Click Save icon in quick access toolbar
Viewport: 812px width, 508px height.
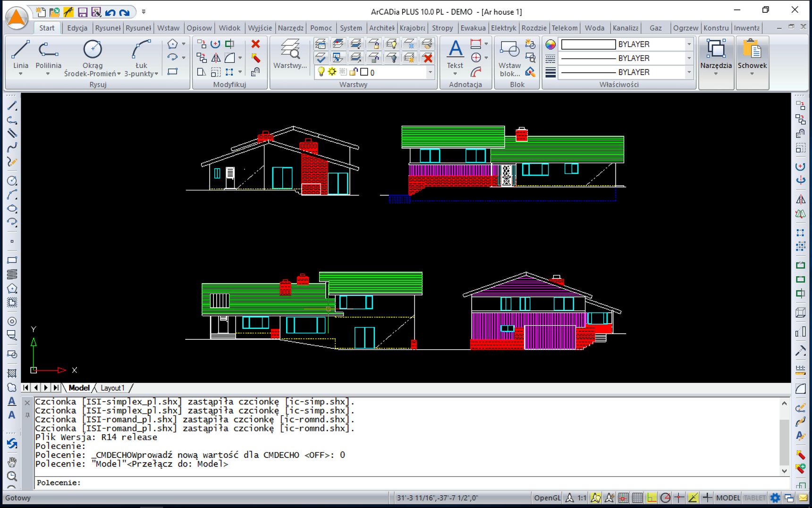point(82,12)
